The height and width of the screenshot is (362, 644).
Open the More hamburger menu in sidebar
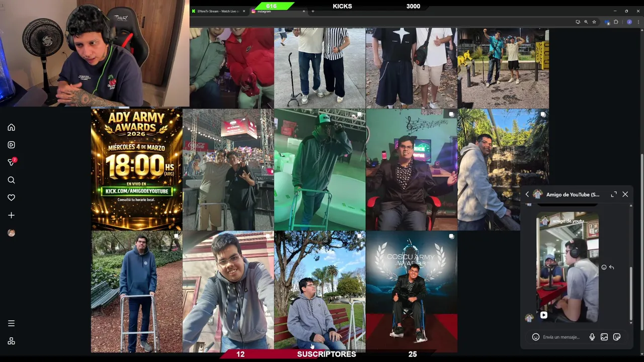coord(11,323)
